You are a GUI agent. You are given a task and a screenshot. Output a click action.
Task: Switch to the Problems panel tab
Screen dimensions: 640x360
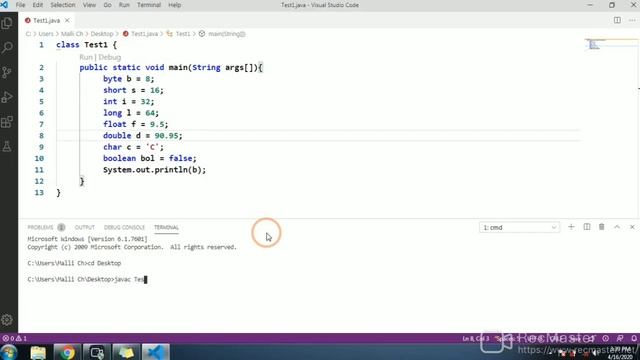point(40,227)
